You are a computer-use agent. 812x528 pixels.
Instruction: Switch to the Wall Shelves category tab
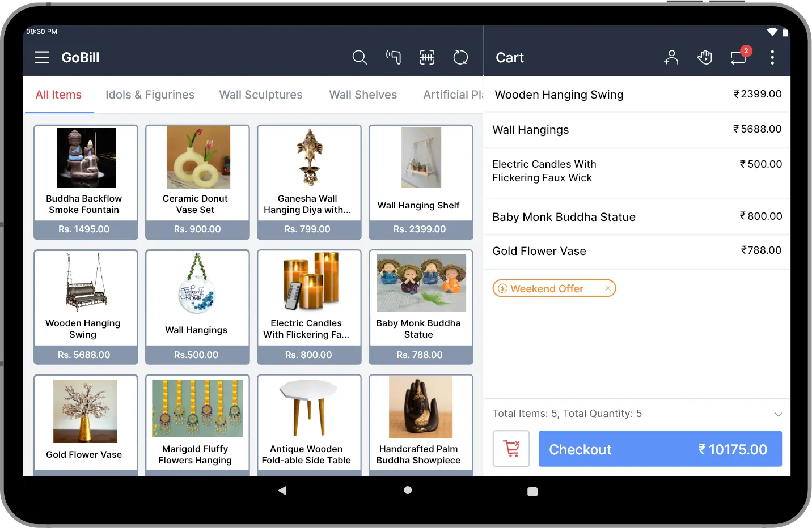363,95
